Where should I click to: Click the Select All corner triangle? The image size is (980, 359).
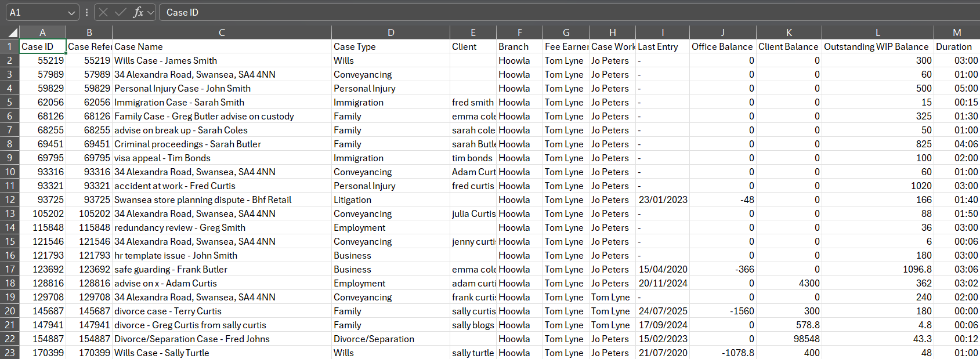(12, 32)
